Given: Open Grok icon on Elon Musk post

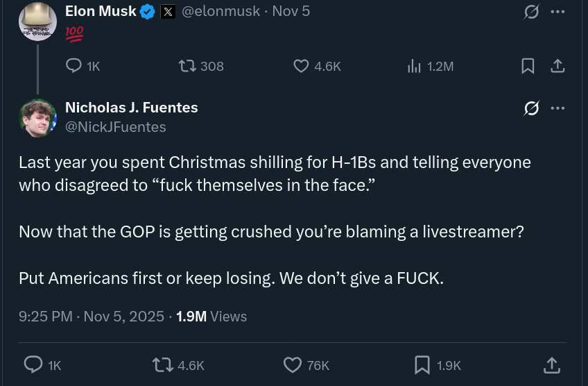Looking at the screenshot, I should [x=532, y=12].
